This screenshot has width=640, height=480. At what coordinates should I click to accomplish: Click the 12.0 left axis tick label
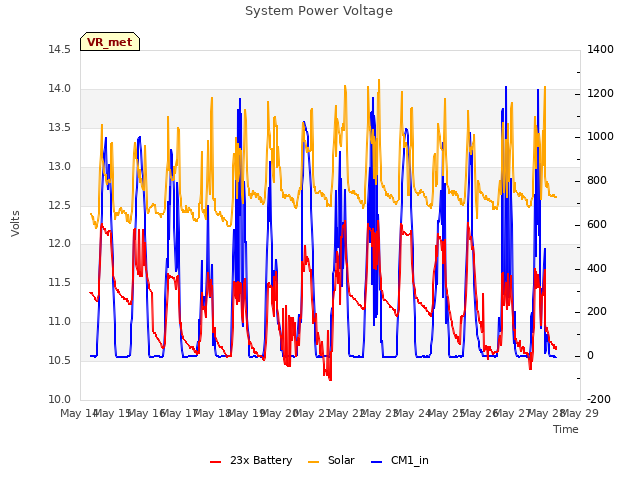point(59,244)
